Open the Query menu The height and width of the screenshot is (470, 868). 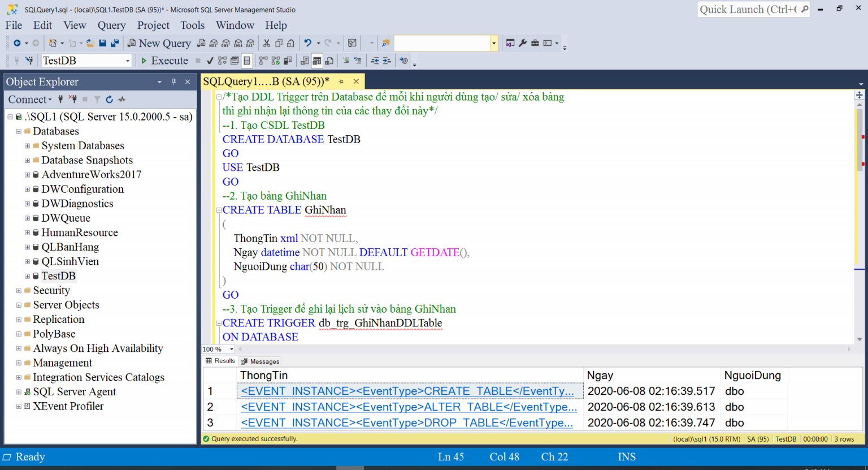[111, 25]
